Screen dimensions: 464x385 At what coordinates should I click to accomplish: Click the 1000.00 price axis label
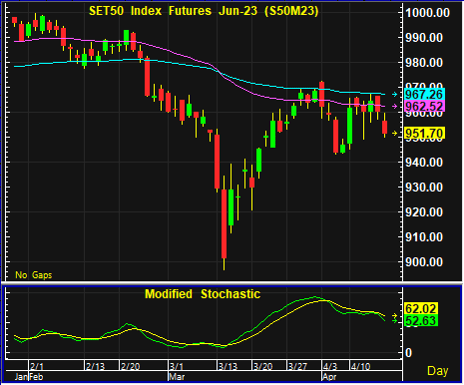pyautogui.click(x=427, y=13)
